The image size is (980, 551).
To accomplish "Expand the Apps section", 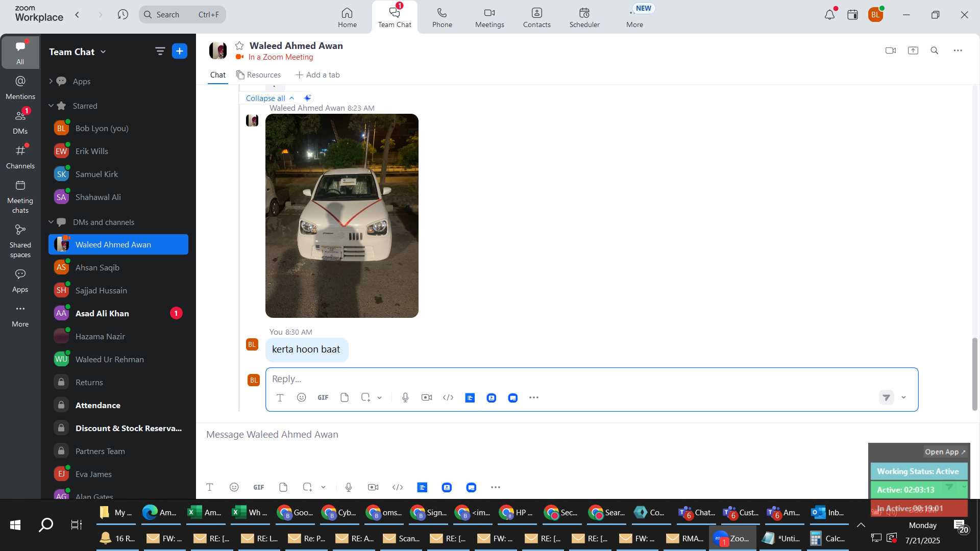I will tap(51, 81).
